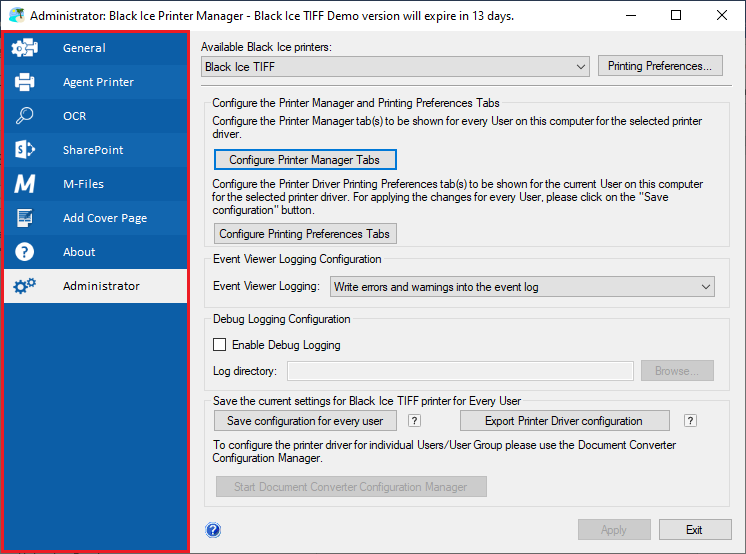
Task: Open the Add Cover Page tab
Action: [96, 218]
